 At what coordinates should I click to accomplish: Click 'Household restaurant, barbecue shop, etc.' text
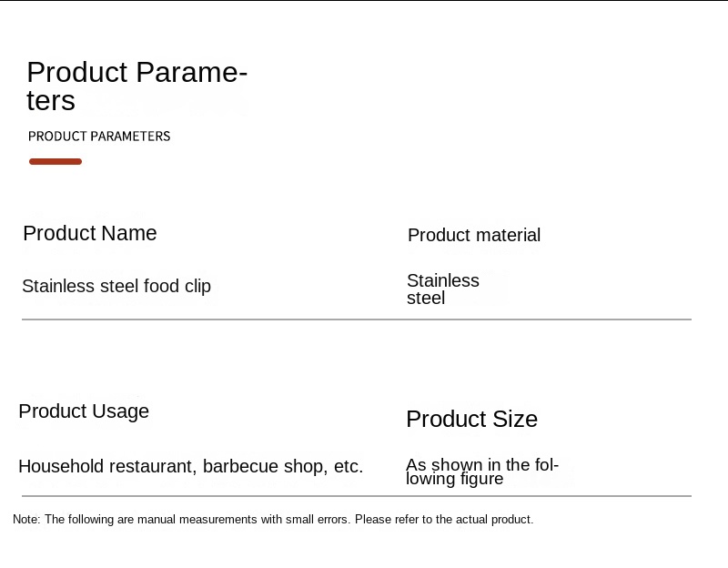(190, 467)
